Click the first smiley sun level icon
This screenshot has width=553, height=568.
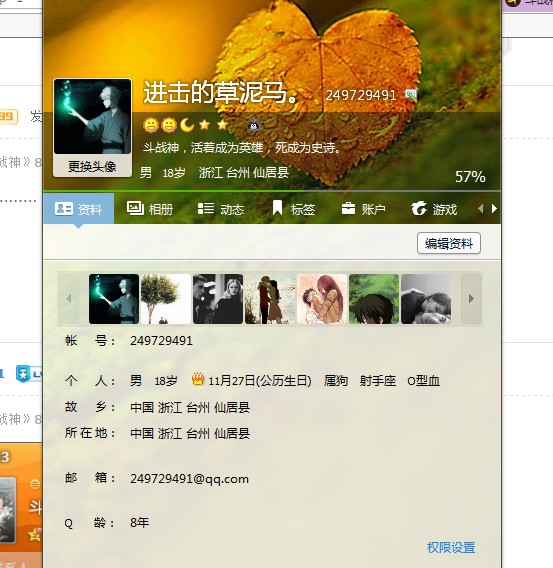click(151, 125)
